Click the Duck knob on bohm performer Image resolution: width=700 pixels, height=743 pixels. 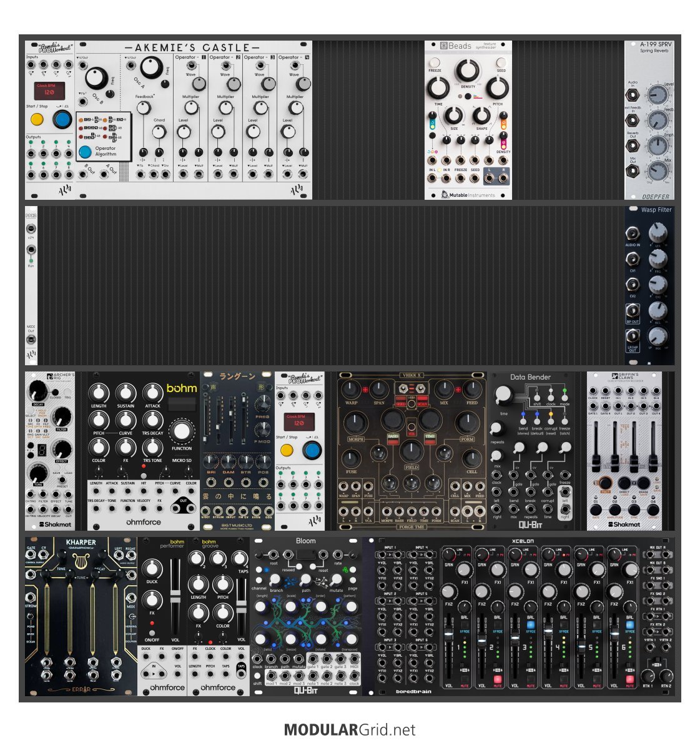pyautogui.click(x=152, y=569)
